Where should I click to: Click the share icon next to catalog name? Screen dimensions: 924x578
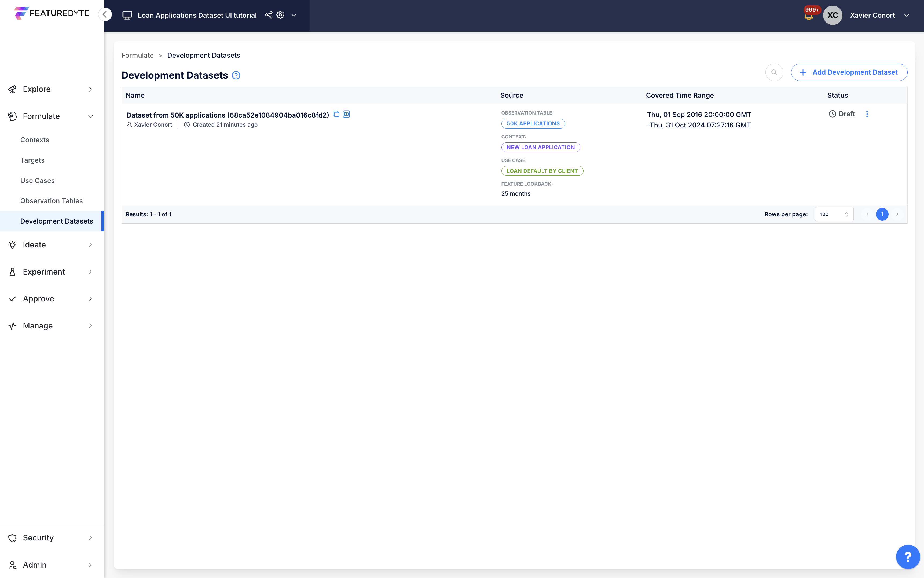pyautogui.click(x=269, y=15)
